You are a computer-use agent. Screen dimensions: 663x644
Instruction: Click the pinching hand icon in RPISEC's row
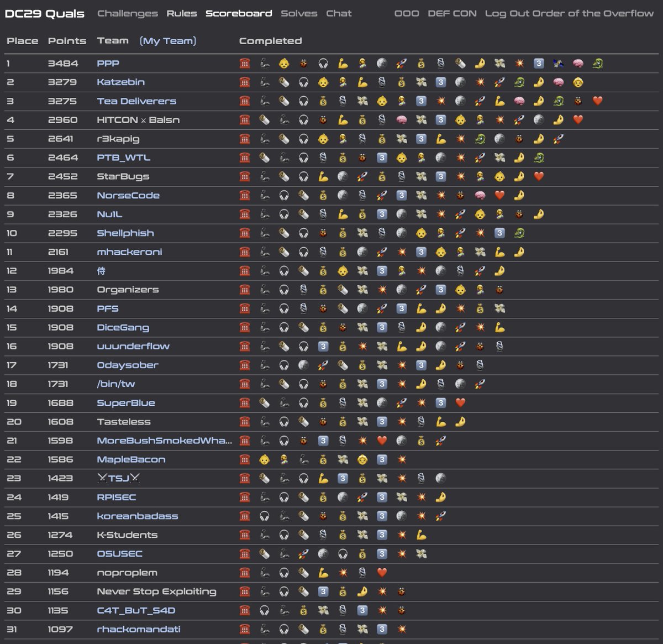[440, 497]
